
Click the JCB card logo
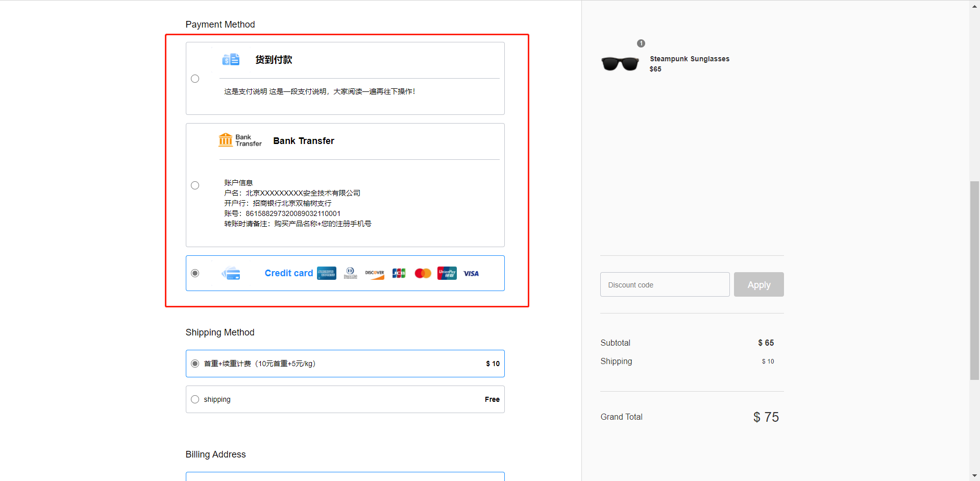point(399,273)
